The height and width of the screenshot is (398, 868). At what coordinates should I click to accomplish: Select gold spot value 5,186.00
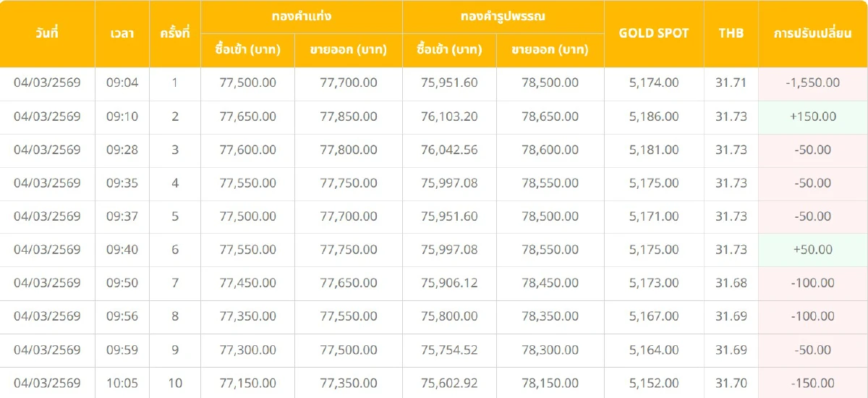click(654, 117)
